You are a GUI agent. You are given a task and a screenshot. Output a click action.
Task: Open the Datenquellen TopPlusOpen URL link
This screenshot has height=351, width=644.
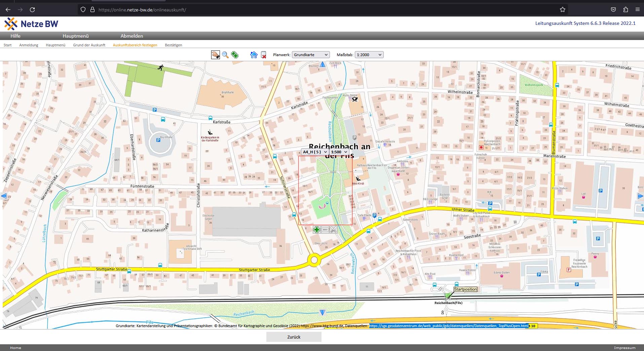(449, 326)
